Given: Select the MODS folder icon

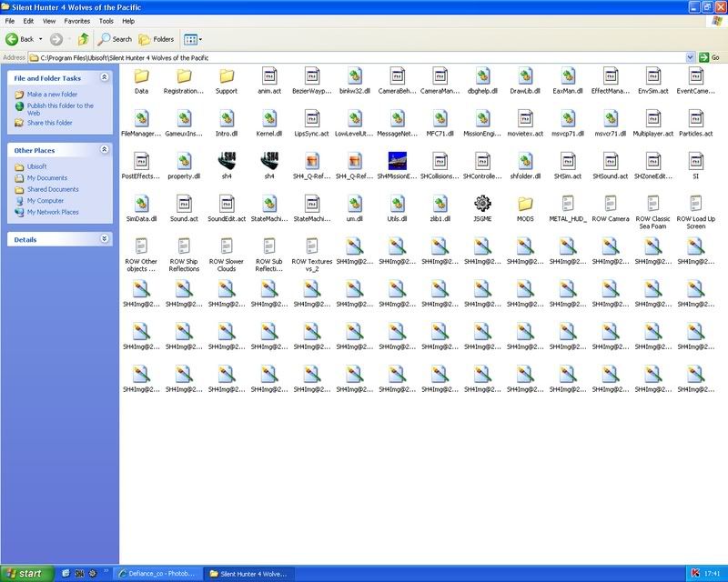Looking at the screenshot, I should [x=525, y=204].
